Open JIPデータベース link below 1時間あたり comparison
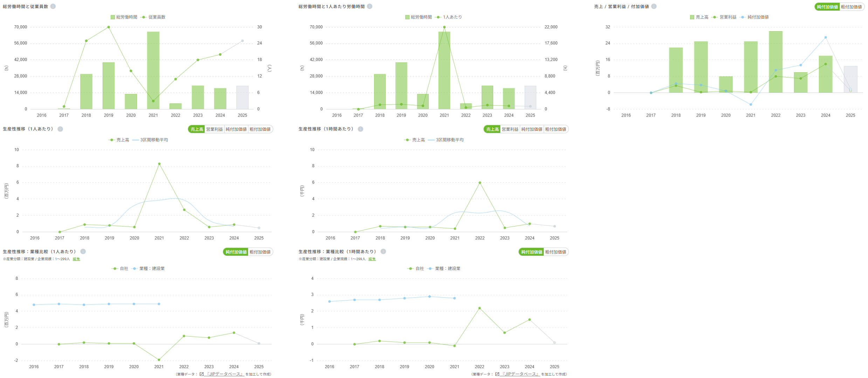 (520, 374)
